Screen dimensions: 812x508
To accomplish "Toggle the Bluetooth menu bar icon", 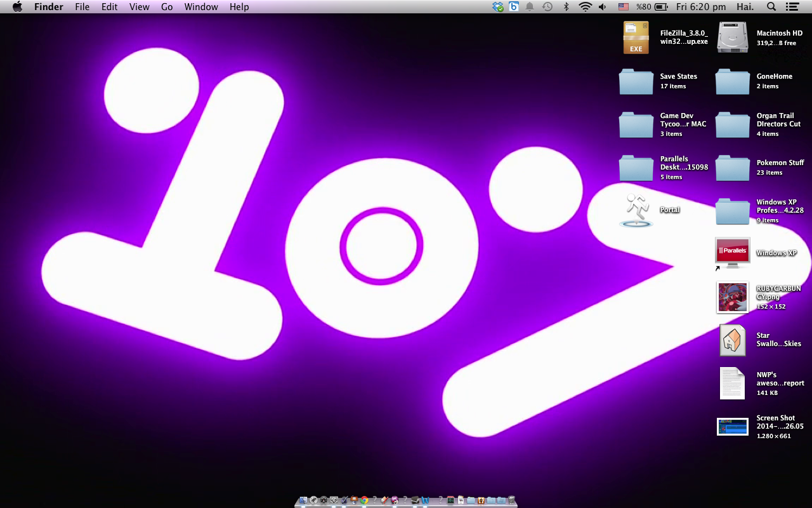I will 566,7.
